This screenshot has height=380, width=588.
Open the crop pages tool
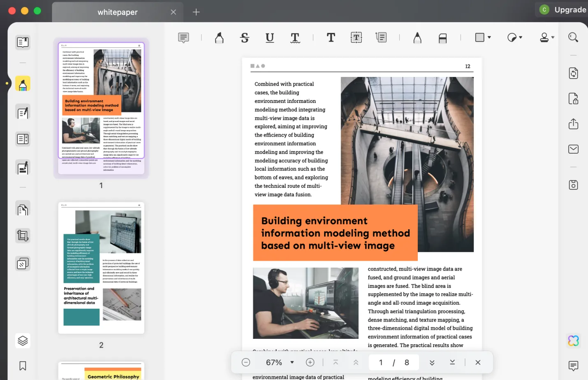(x=23, y=235)
